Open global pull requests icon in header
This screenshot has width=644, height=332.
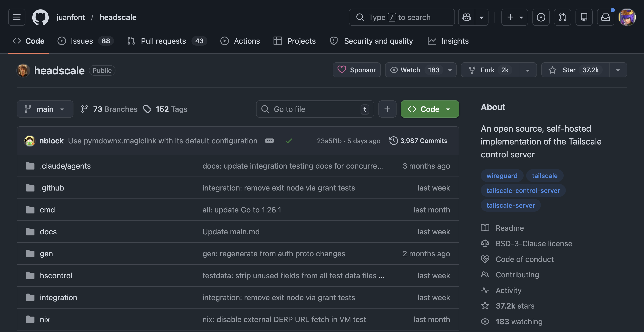(562, 17)
